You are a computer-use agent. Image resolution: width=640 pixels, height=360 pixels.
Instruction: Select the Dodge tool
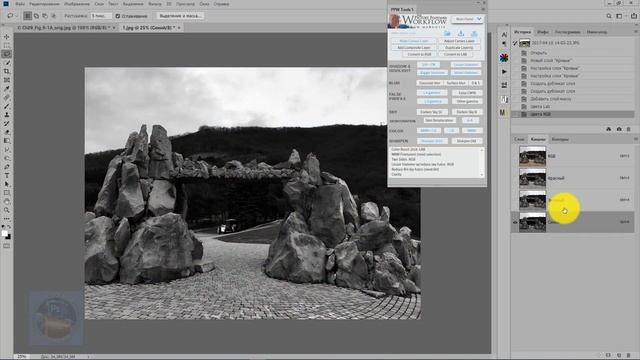[7, 158]
